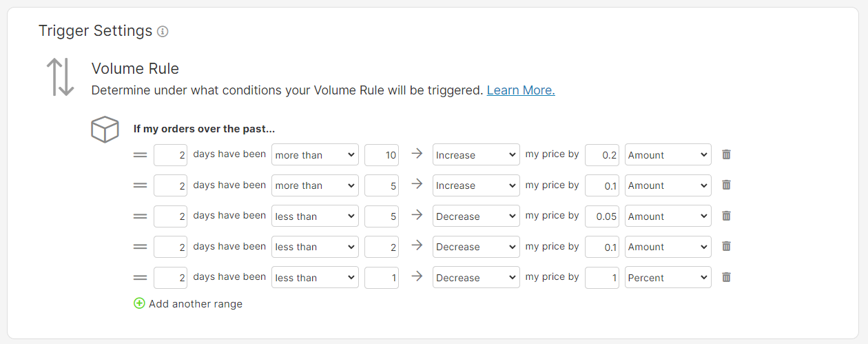Click drag handle of the first rule row
The height and width of the screenshot is (344, 868).
pos(140,155)
